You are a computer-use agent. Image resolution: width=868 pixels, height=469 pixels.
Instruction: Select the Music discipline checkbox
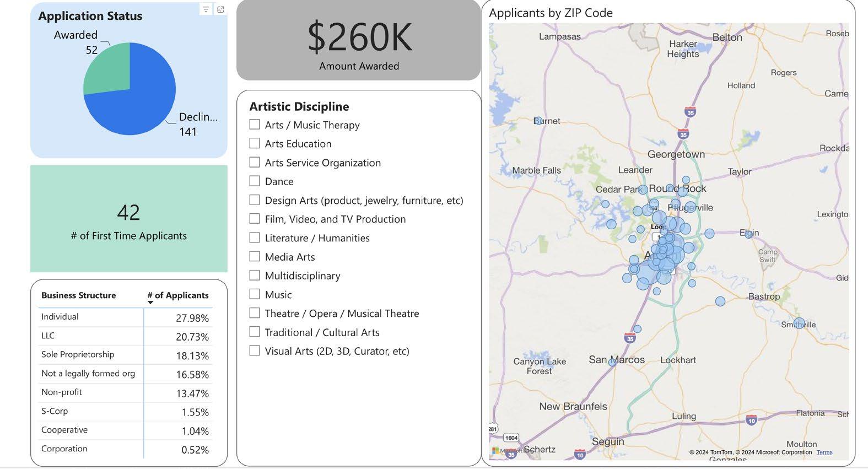pyautogui.click(x=255, y=294)
